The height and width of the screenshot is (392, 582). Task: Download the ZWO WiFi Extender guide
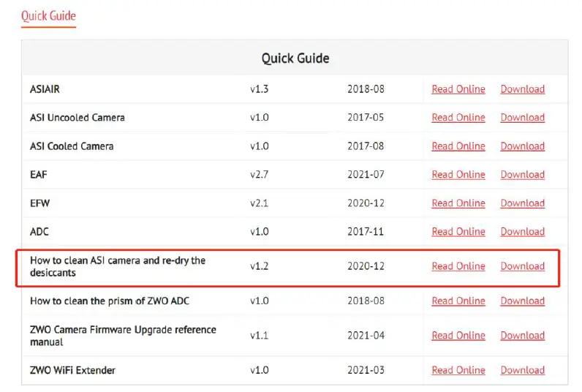click(x=522, y=370)
